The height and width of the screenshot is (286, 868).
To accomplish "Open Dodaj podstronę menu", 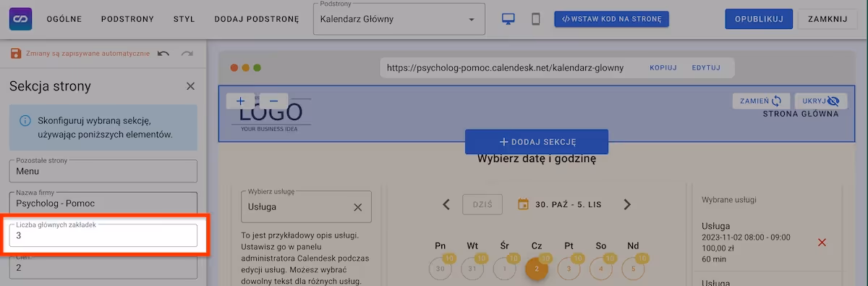I will click(x=256, y=20).
